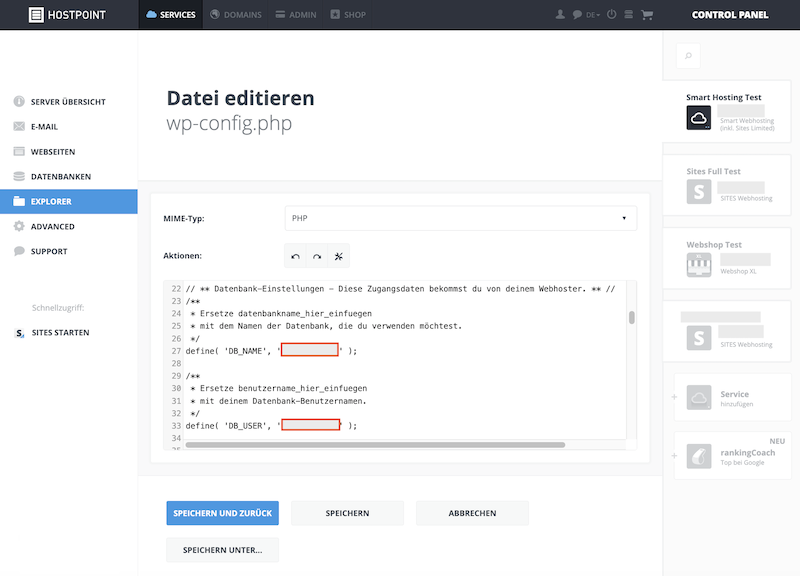The height and width of the screenshot is (576, 800).
Task: Click the Abbrechen button
Action: [472, 513]
